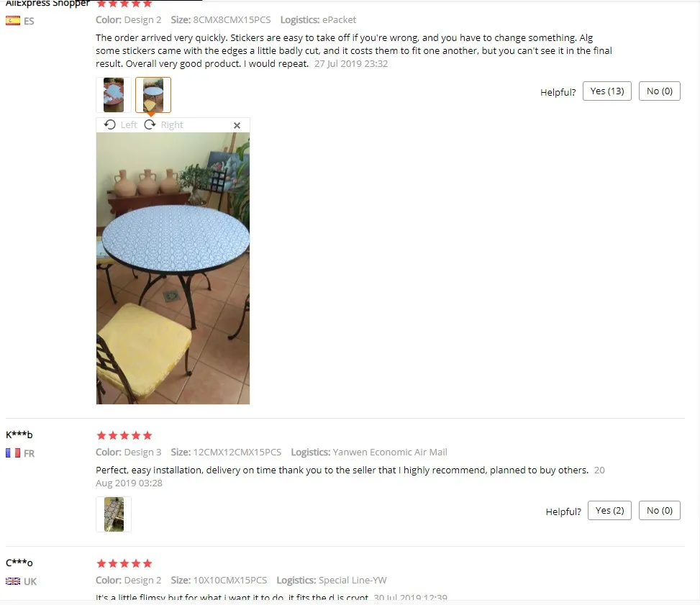Vote Yes (2) on K***b's review
This screenshot has width=700, height=605.
(x=609, y=510)
